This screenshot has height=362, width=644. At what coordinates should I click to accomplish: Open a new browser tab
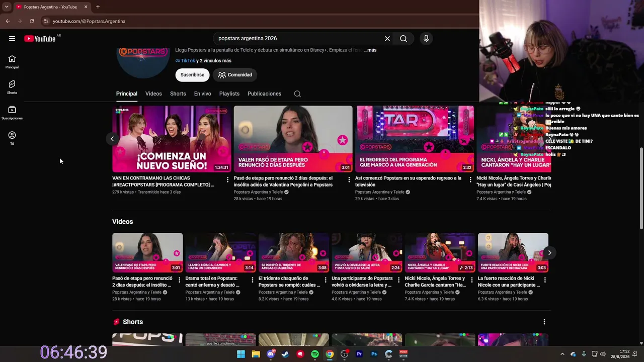(98, 7)
